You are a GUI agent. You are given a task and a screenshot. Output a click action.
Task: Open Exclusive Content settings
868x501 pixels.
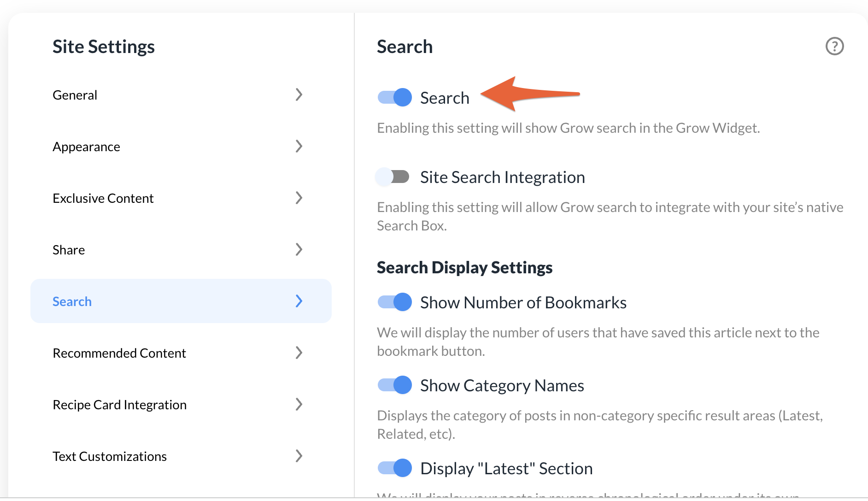(x=181, y=198)
